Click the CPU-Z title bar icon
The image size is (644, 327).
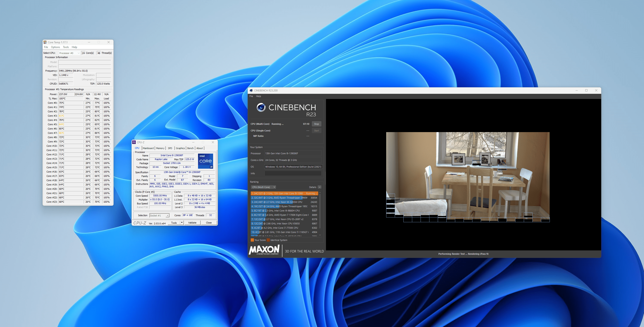[x=134, y=142]
